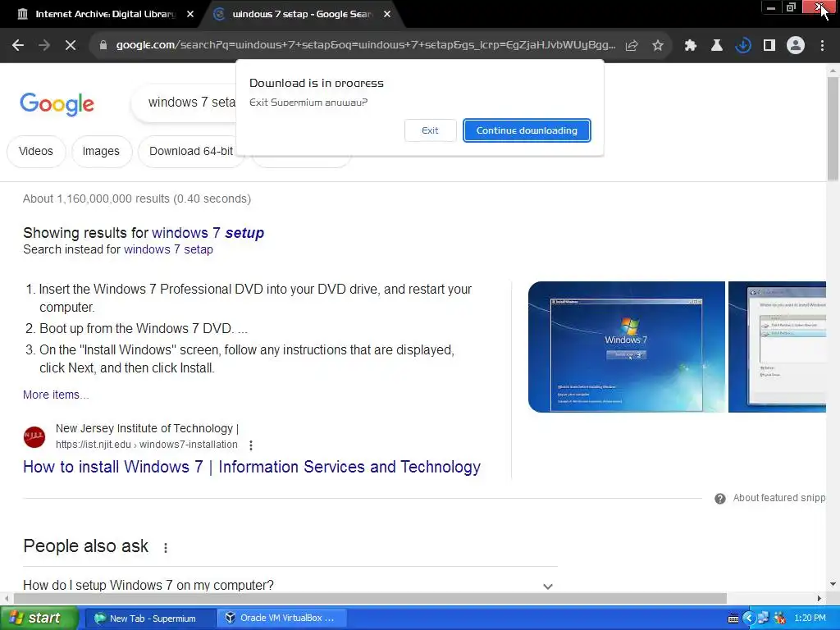Switch to Oracle VM VirtualBox taskbar item
Image resolution: width=840 pixels, height=630 pixels.
tap(281, 618)
